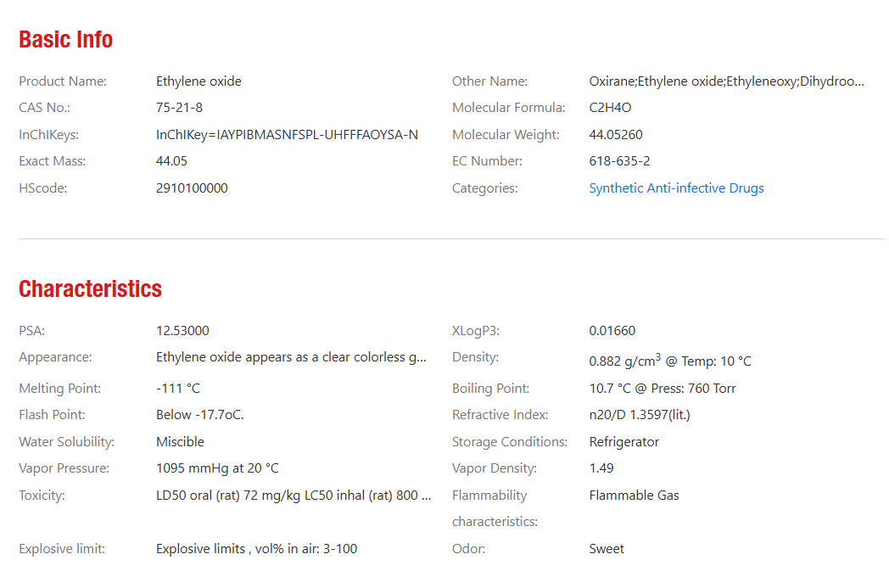The image size is (889, 588).
Task: Click the InChIKey value text
Action: [x=287, y=135]
